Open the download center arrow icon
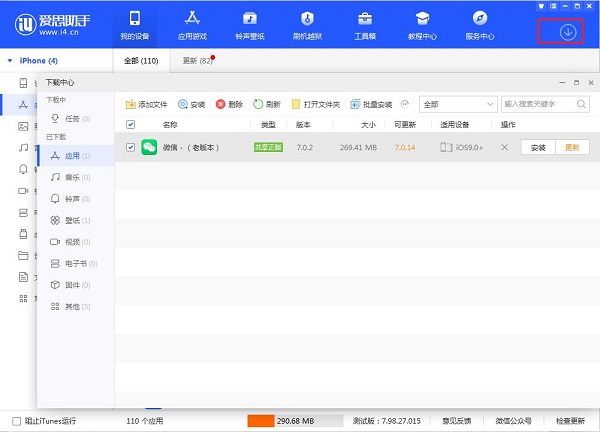The image size is (600, 432). [567, 32]
